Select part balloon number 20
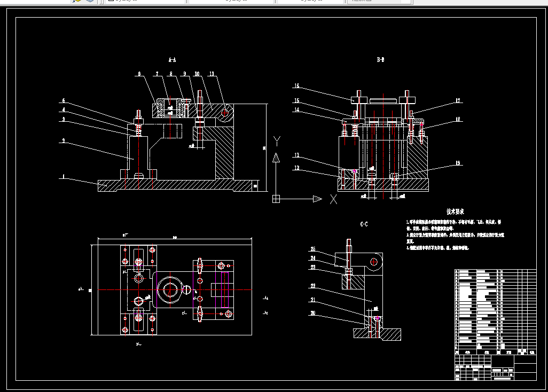 coord(313,313)
